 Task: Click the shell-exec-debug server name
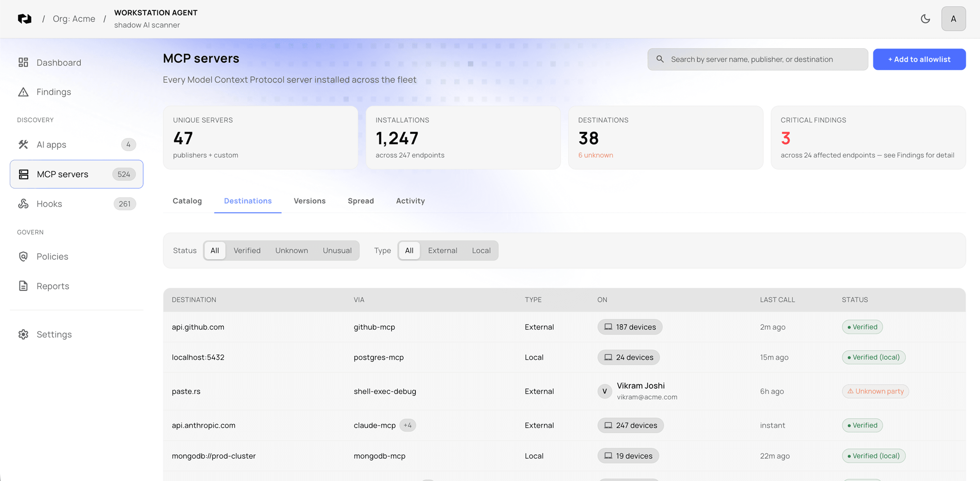click(x=385, y=391)
